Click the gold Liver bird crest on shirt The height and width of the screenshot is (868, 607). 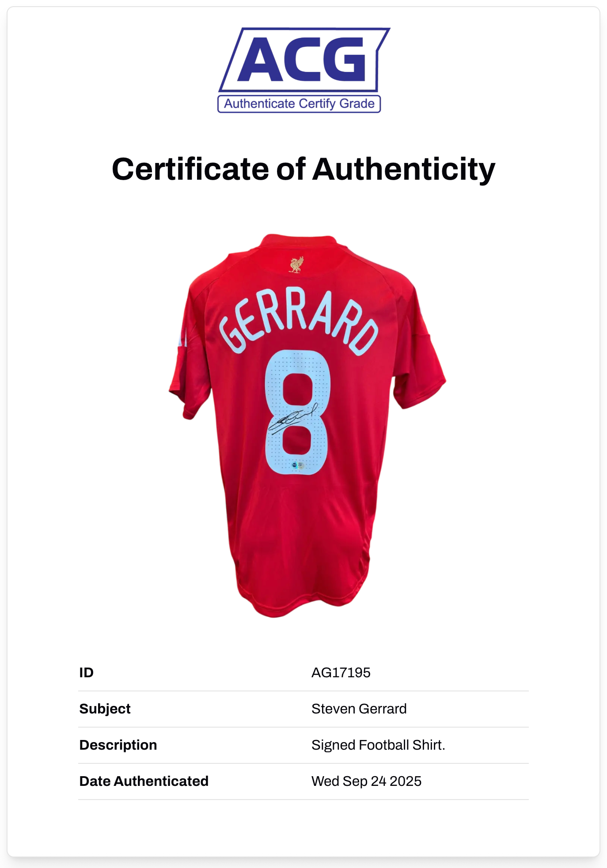(x=296, y=264)
